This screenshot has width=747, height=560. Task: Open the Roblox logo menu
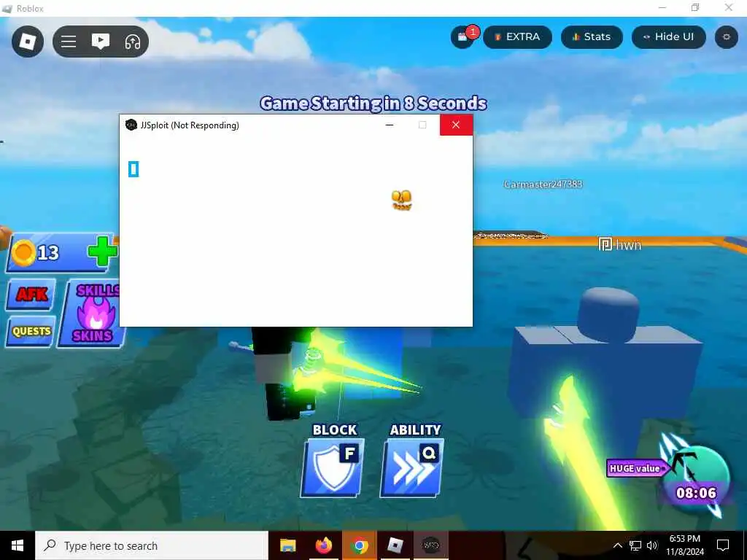pyautogui.click(x=28, y=42)
